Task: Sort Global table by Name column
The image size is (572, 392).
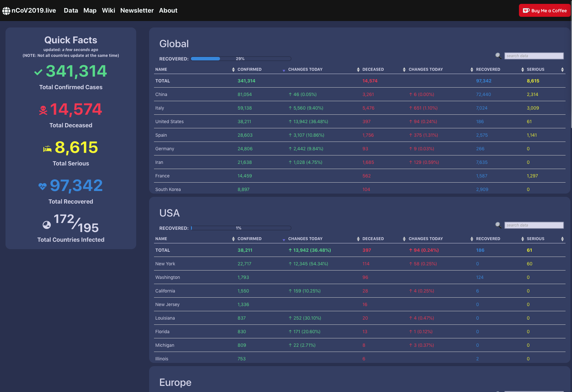Action: 161,69
